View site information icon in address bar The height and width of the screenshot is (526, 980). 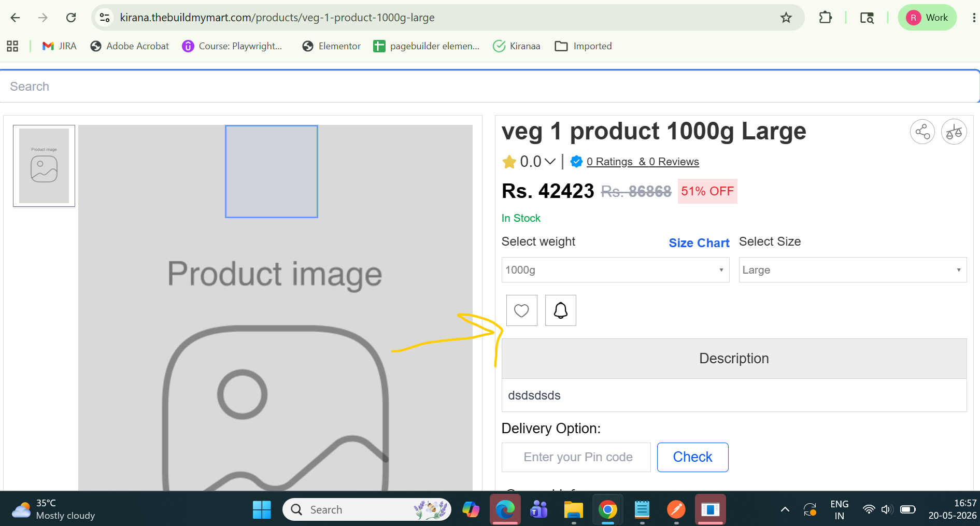coord(105,18)
